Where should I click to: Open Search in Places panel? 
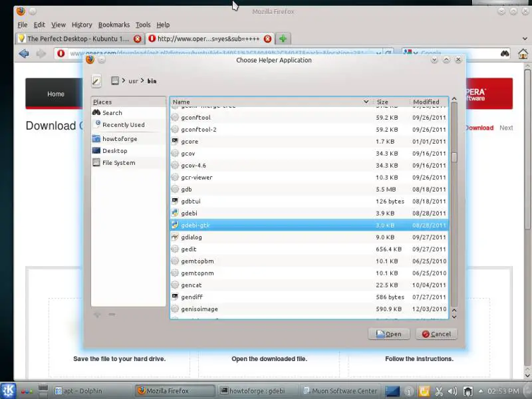pyautogui.click(x=128, y=112)
